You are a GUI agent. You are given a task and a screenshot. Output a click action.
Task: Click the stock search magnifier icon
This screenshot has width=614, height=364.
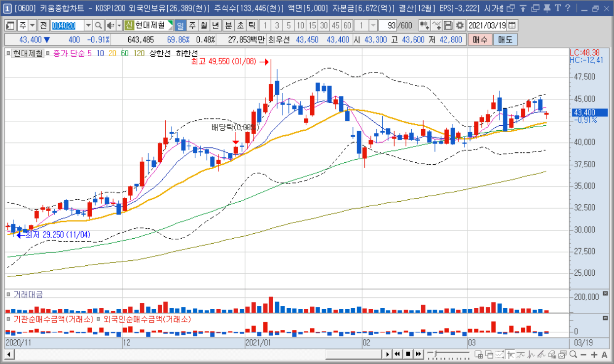98,25
